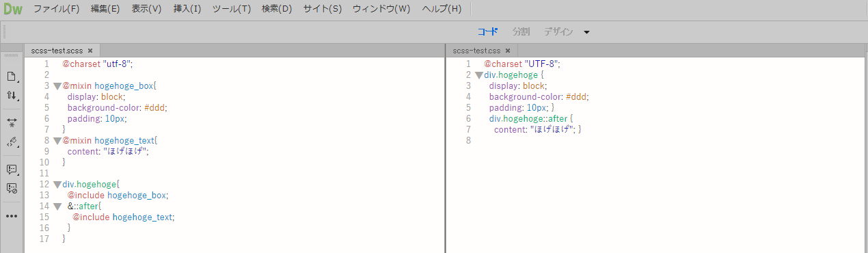This screenshot has height=253, width=868.
Task: Switch to デザイン view
Action: (558, 32)
